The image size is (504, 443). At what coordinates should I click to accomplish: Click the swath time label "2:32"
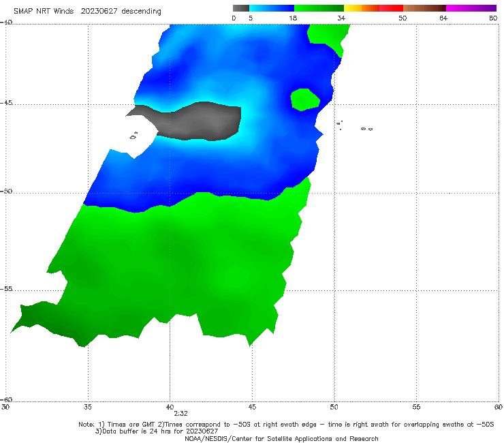tap(180, 414)
